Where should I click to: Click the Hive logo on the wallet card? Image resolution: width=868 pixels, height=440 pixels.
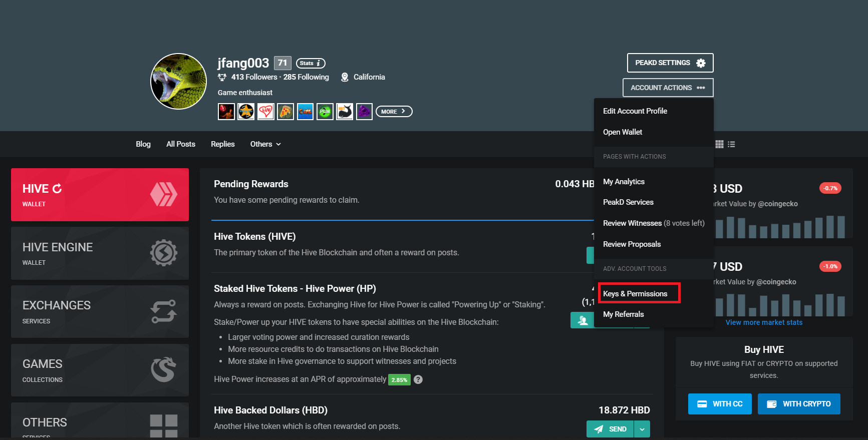(164, 194)
